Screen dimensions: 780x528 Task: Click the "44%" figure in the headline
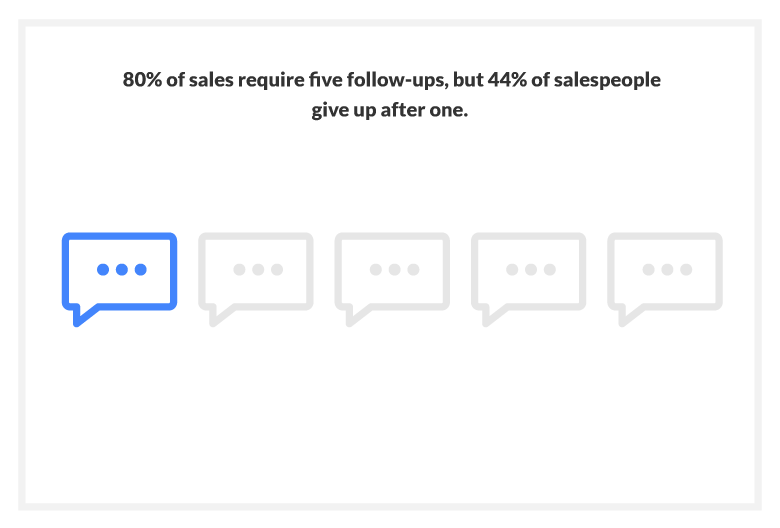tap(507, 80)
